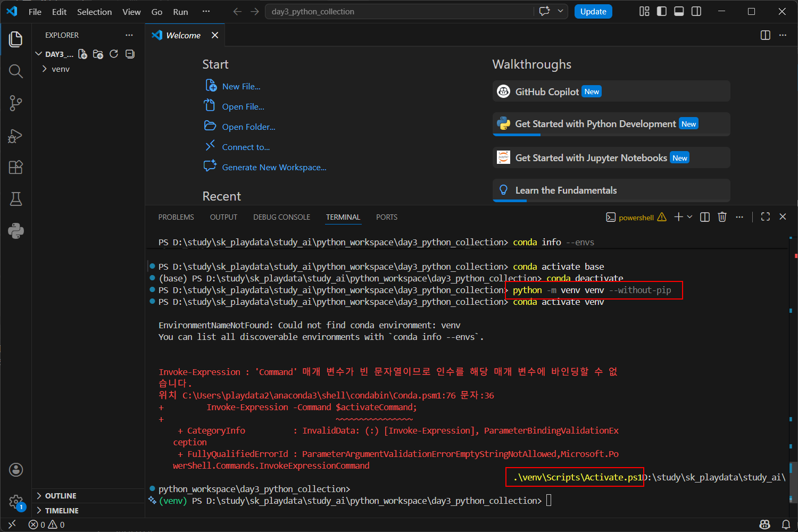
Task: Open the Search view icon
Action: pos(16,71)
